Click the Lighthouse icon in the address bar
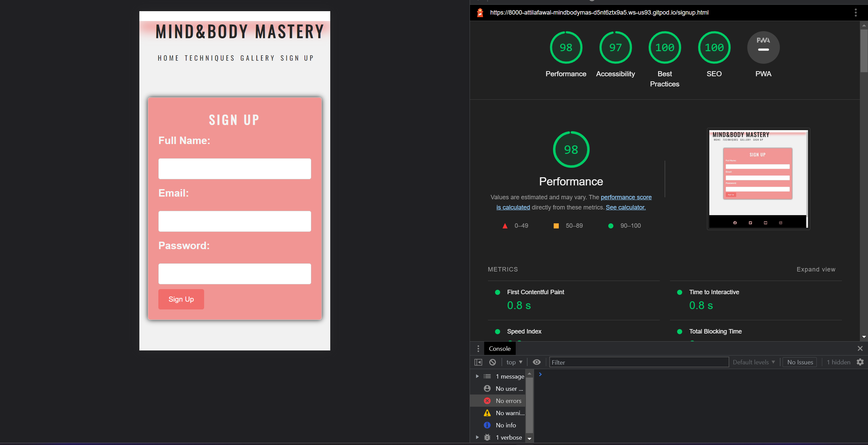 pos(480,13)
